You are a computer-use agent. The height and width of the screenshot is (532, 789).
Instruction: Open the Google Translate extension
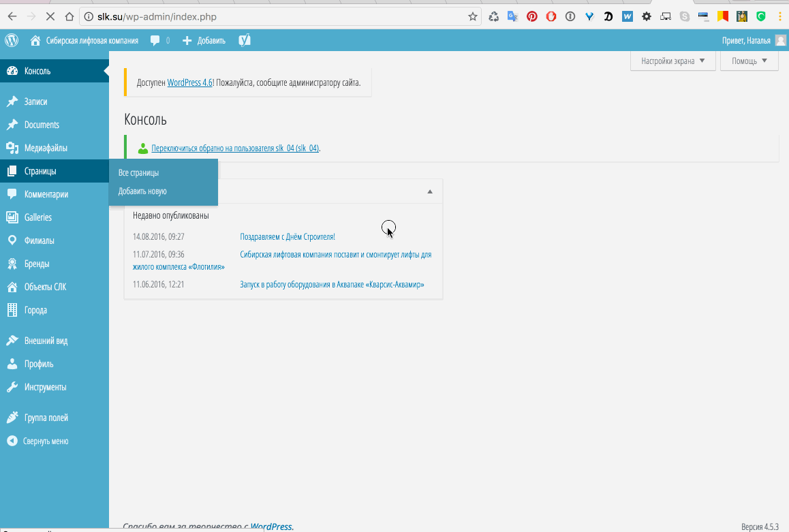[x=513, y=16]
